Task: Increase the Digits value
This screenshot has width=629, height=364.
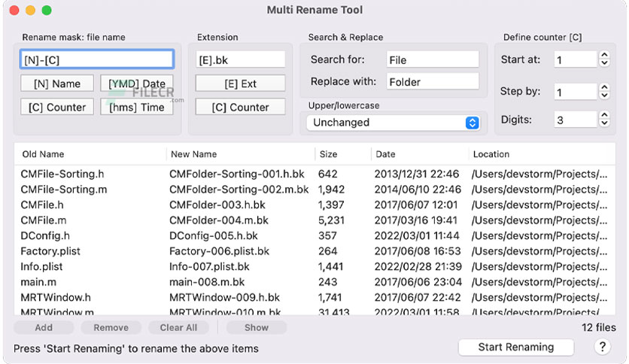Action: pyautogui.click(x=604, y=115)
